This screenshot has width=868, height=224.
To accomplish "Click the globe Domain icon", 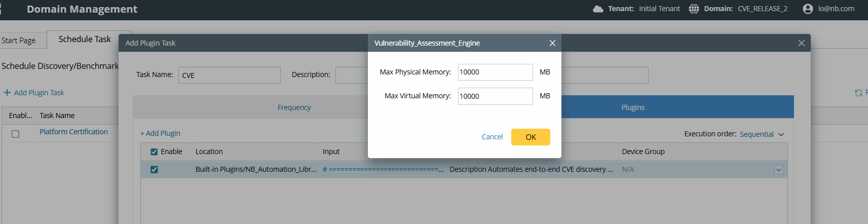I will pyautogui.click(x=694, y=9).
